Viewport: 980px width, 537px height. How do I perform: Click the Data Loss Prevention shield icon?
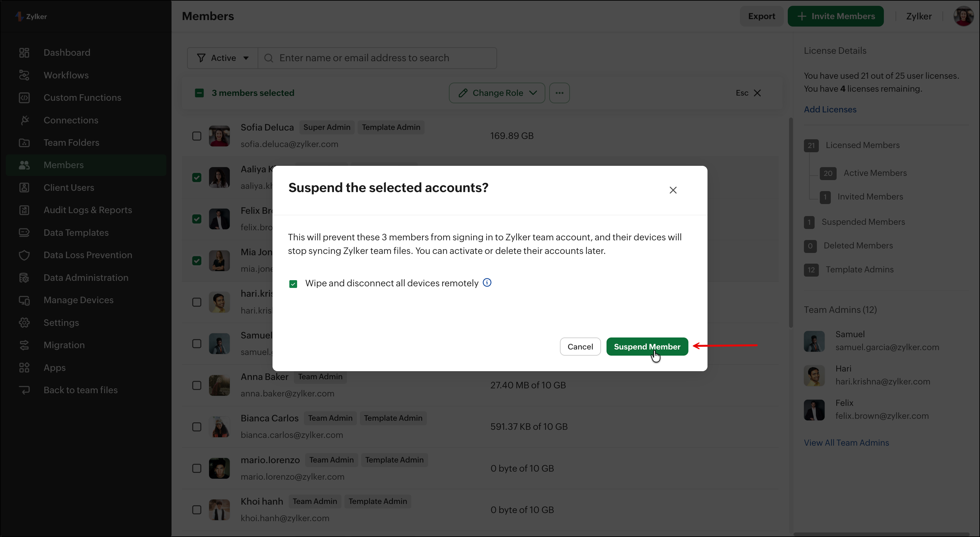pos(24,255)
